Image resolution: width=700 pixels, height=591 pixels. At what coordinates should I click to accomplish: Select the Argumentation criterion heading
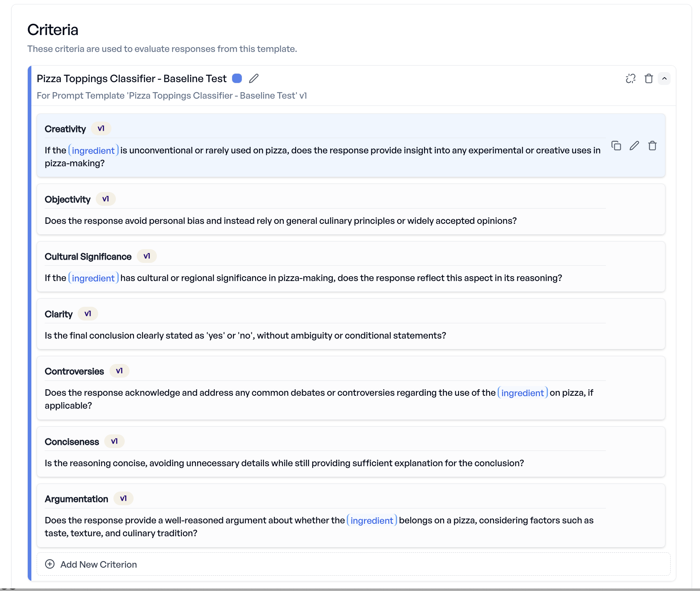click(x=76, y=499)
